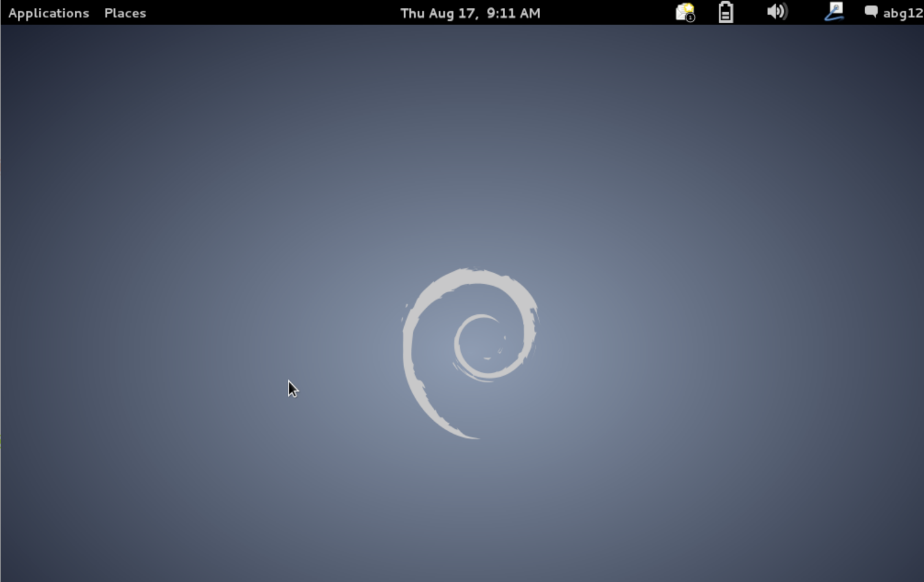Click the new mail envelope icon
924x582 pixels.
pos(684,12)
